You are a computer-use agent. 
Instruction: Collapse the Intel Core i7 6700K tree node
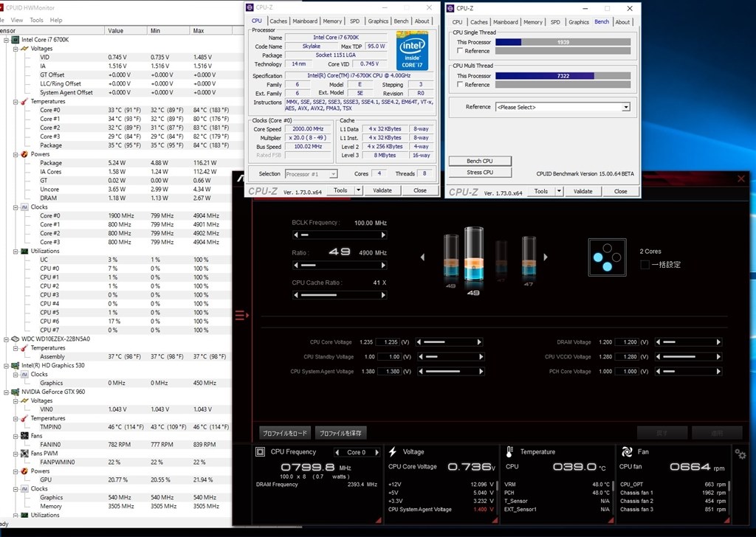(6, 40)
